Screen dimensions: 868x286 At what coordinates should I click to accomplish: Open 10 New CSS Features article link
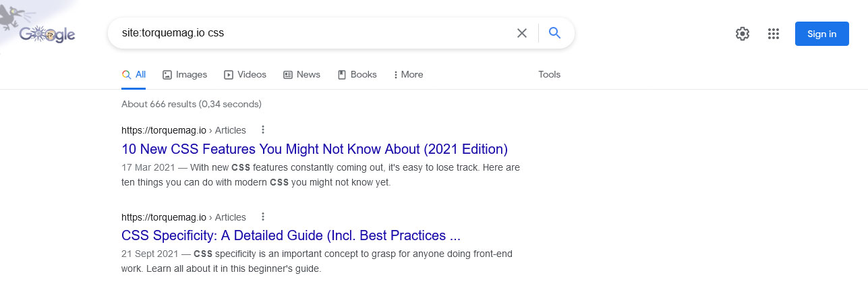pos(314,149)
